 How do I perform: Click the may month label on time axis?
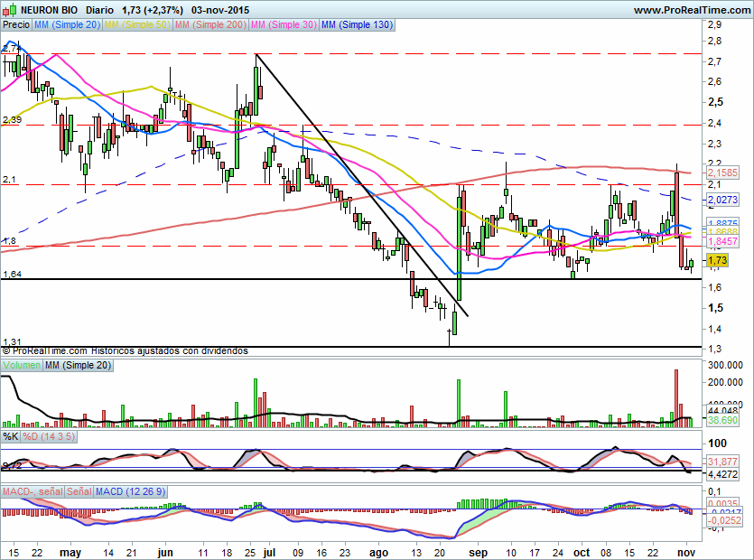[x=70, y=553]
